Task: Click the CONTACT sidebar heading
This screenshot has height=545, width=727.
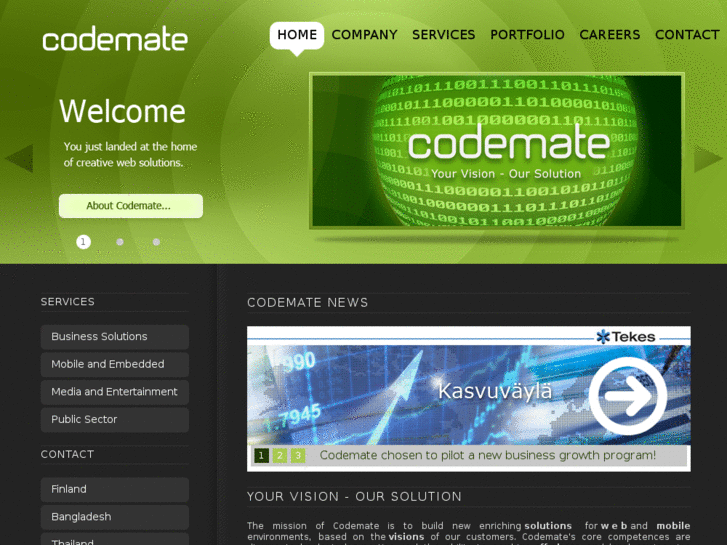Action: [67, 455]
